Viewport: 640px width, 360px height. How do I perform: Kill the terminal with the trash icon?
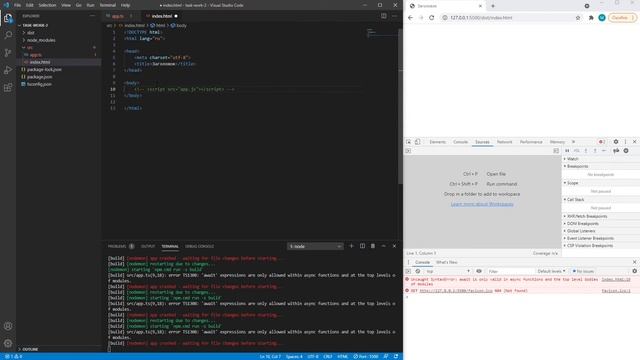click(373, 246)
